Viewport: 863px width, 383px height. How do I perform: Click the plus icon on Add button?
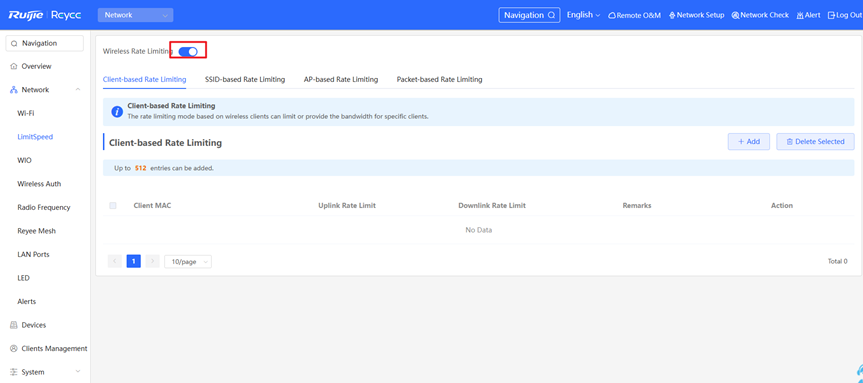point(741,142)
